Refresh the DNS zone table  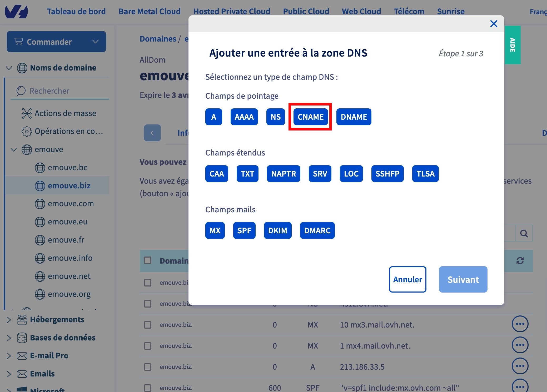click(520, 261)
